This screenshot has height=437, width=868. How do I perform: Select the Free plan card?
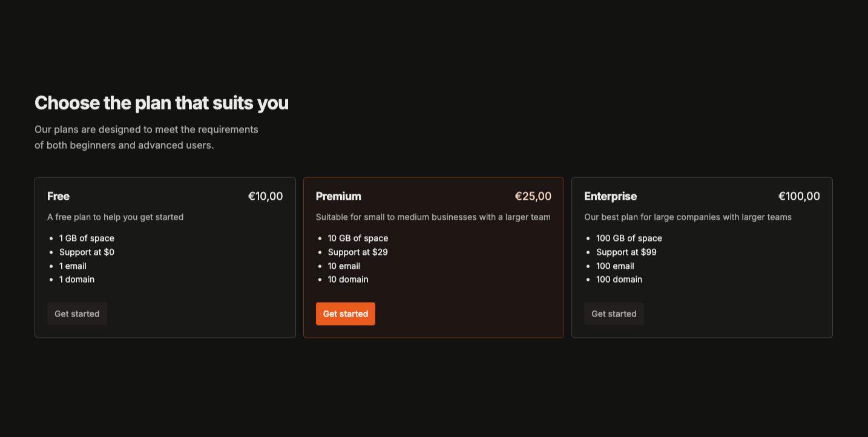(x=165, y=257)
